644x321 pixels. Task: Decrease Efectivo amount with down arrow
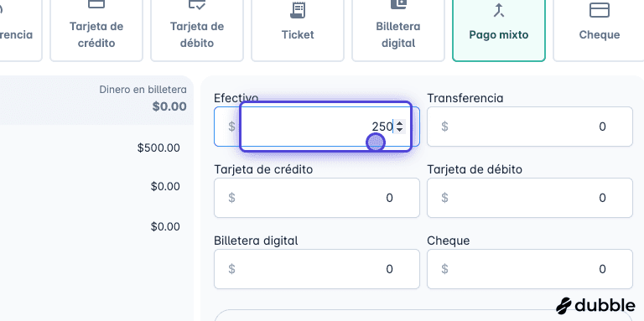[400, 130]
